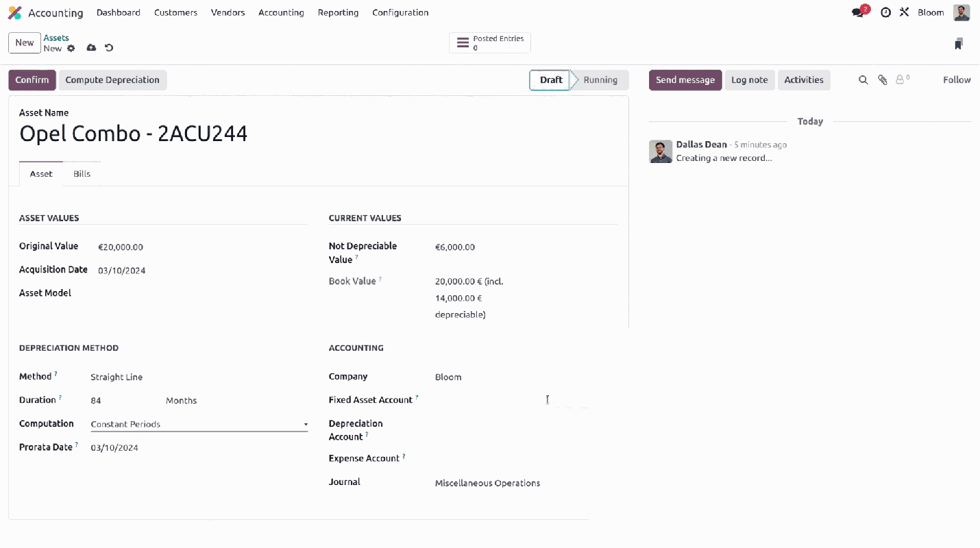
Task: Click the gear actions icon beside New
Action: [x=71, y=48]
